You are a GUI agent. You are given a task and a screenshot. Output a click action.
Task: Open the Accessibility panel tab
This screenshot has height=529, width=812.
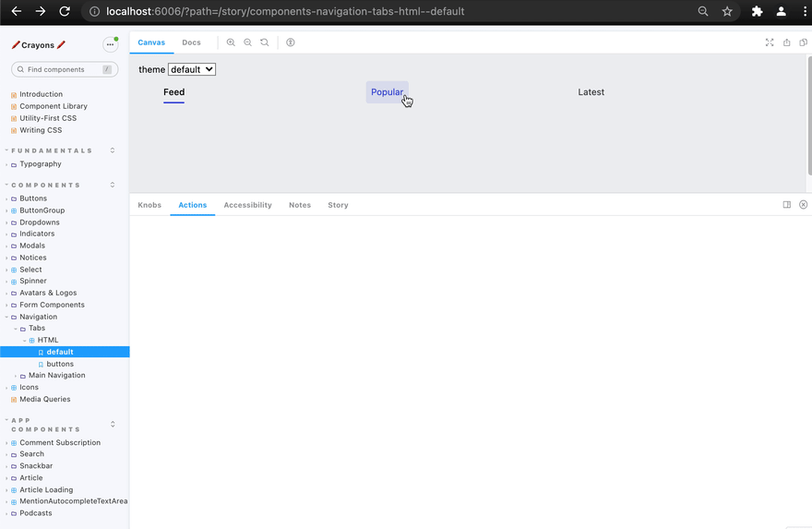[x=247, y=205]
